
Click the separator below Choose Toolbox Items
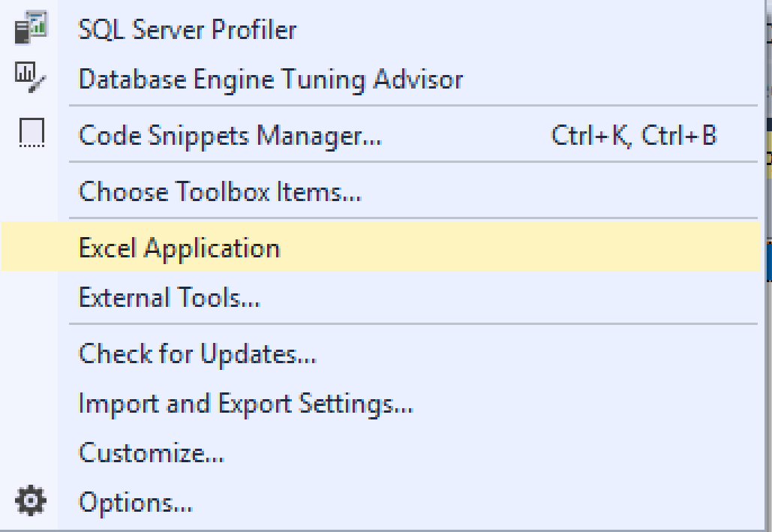413,217
